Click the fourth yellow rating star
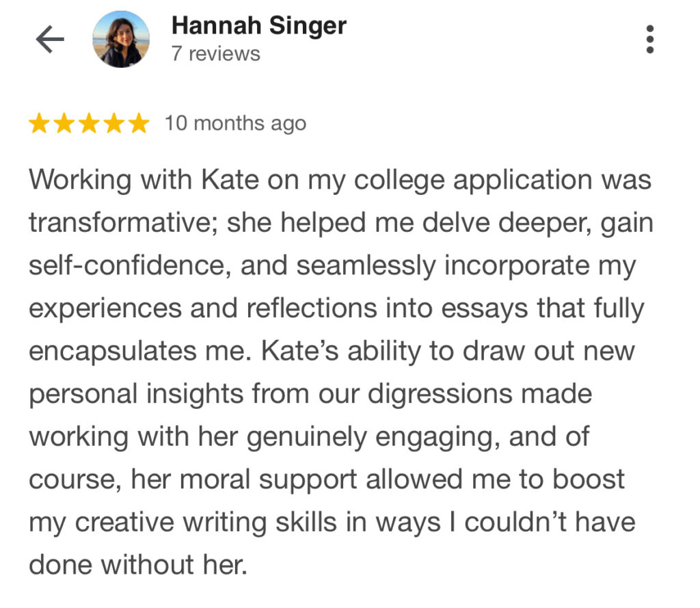Viewport: 700px width, 608px height. coord(114,123)
